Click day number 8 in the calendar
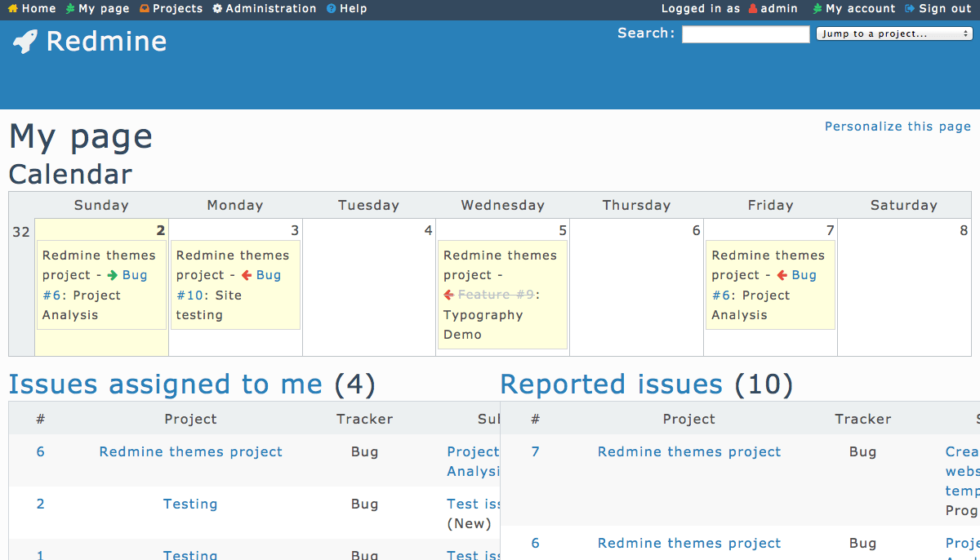The width and height of the screenshot is (980, 560). 964,231
